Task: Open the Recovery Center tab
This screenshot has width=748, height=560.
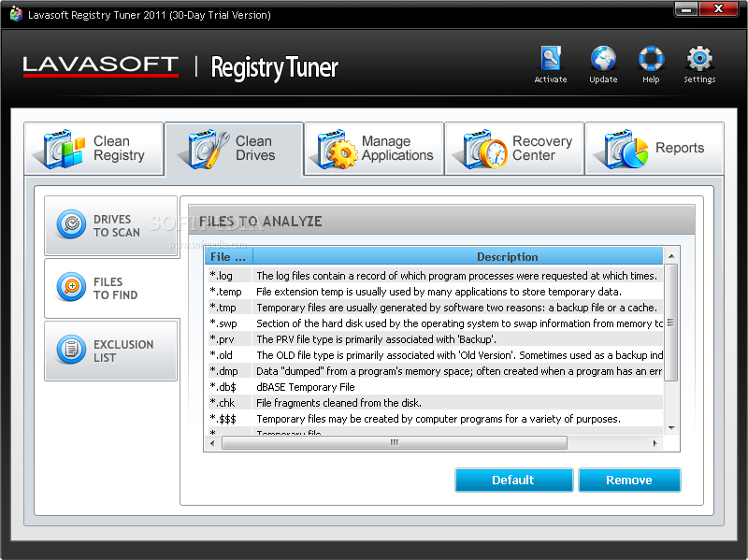Action: (514, 149)
